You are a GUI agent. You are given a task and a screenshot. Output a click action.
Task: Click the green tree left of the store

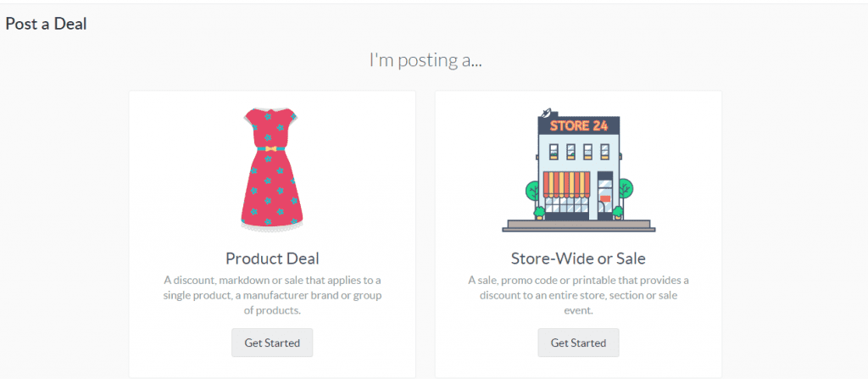coord(534,190)
